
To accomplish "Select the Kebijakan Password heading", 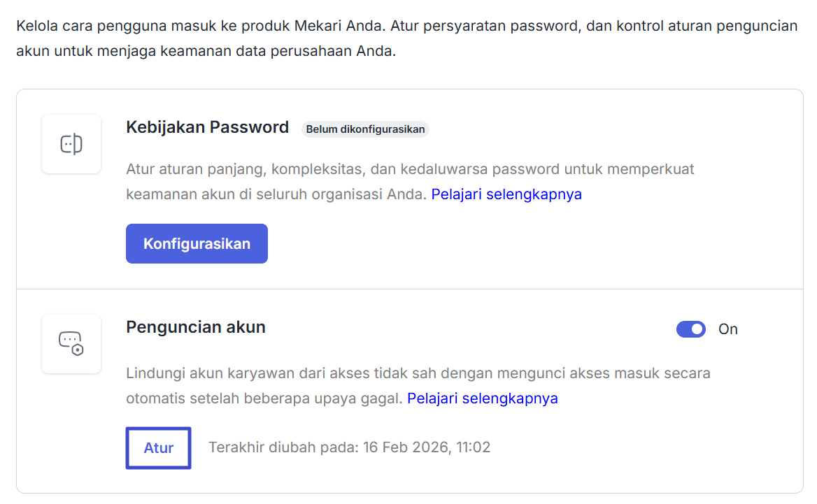I will [207, 127].
